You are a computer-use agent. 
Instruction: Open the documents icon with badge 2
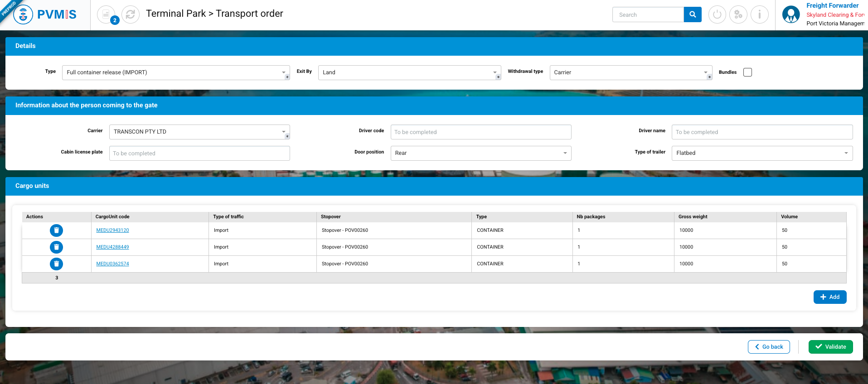coord(106,14)
